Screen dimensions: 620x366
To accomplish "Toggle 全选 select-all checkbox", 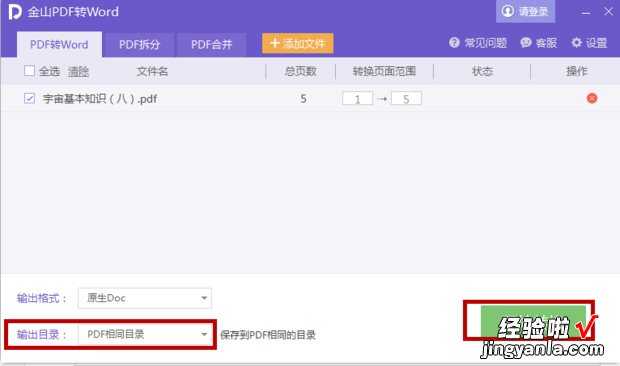I will (x=29, y=71).
